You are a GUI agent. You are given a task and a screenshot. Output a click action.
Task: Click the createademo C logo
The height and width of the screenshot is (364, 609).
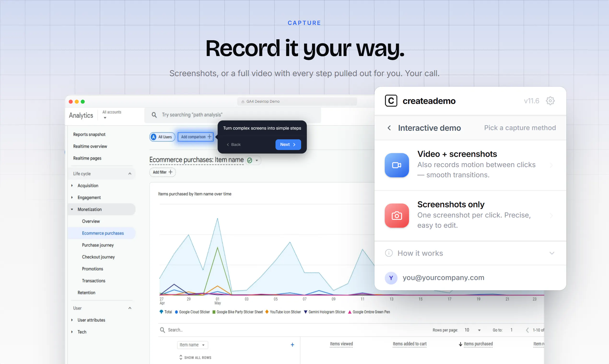[391, 101]
